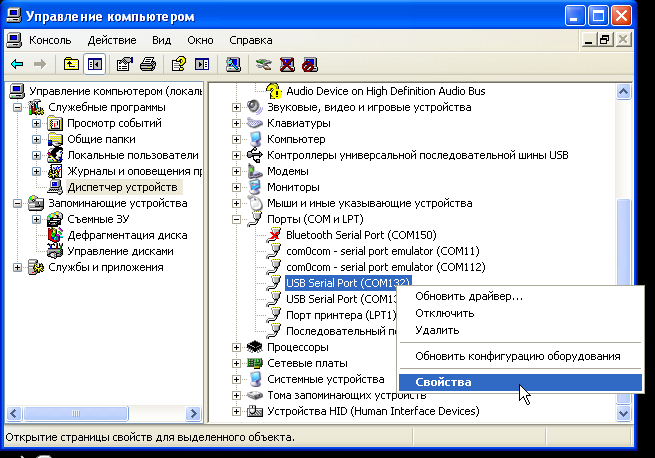Expand the Процессоры device category
655x458 pixels.
pos(237,347)
